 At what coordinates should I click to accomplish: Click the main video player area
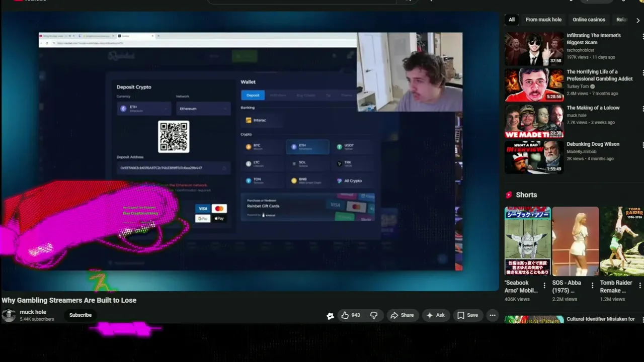(x=250, y=151)
